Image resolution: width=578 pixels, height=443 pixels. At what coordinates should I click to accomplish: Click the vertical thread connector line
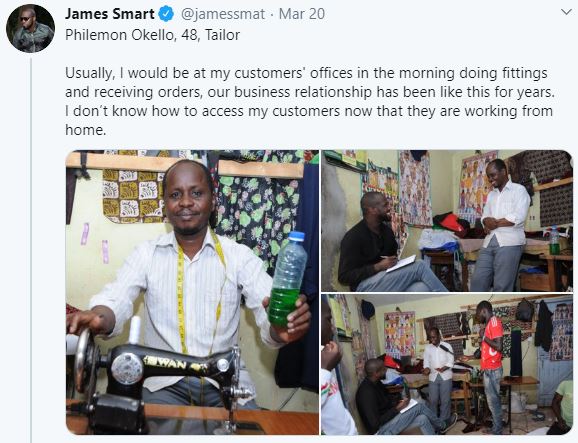click(x=31, y=251)
